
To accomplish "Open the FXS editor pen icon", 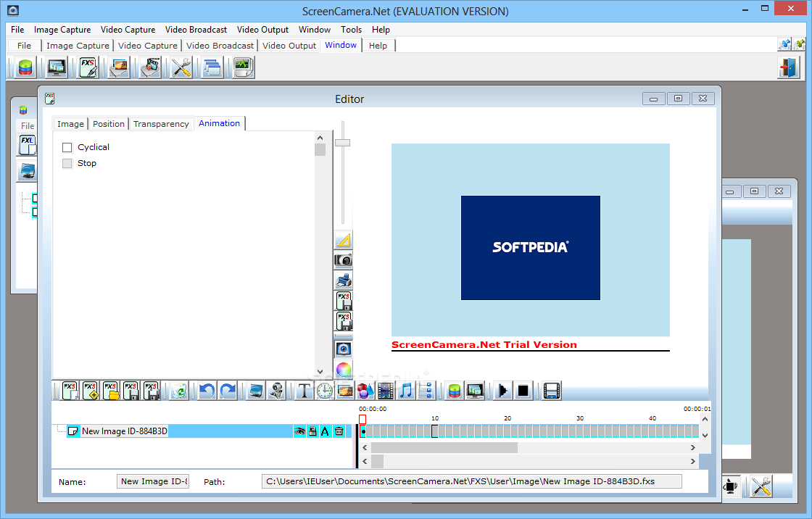I will [x=88, y=67].
